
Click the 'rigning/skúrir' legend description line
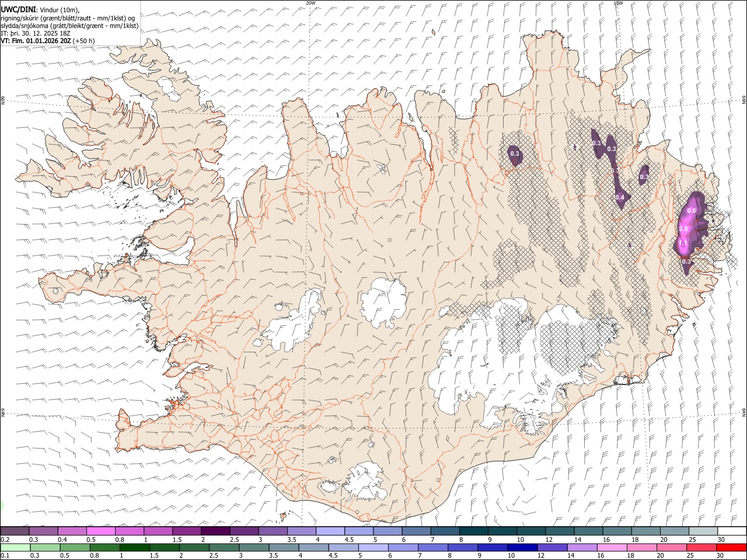[x=68, y=17]
